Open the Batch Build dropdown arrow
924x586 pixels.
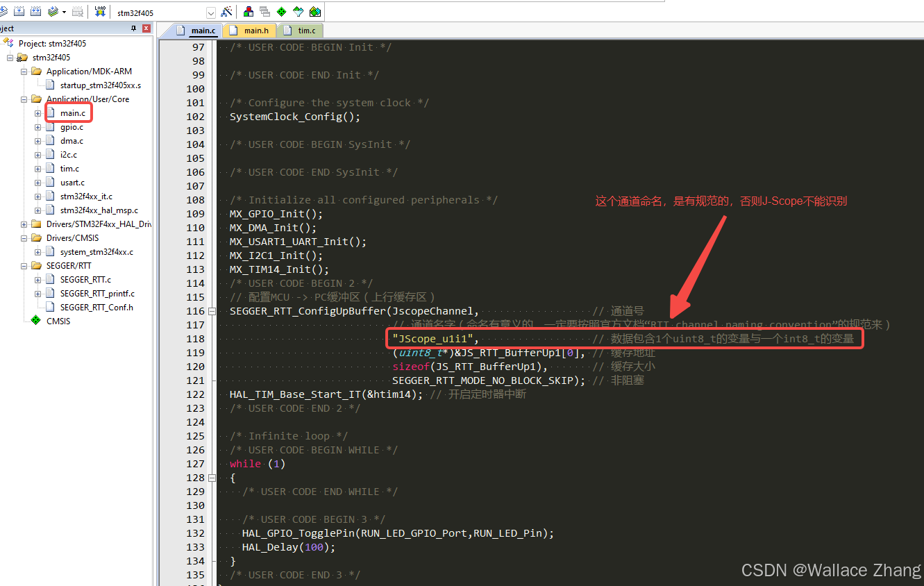[64, 12]
